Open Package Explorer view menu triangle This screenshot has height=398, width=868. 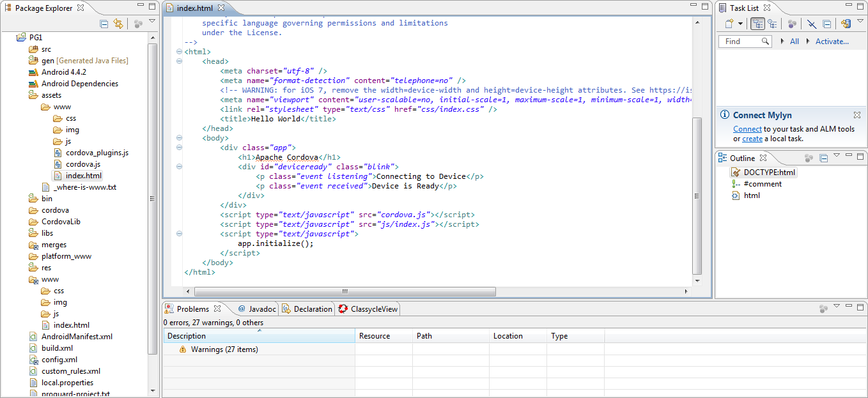pyautogui.click(x=152, y=22)
